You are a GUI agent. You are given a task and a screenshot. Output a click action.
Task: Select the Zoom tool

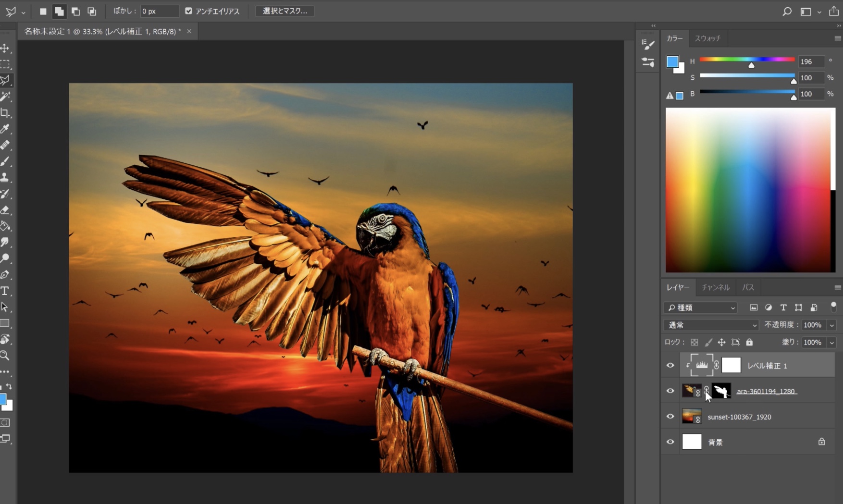click(5, 356)
